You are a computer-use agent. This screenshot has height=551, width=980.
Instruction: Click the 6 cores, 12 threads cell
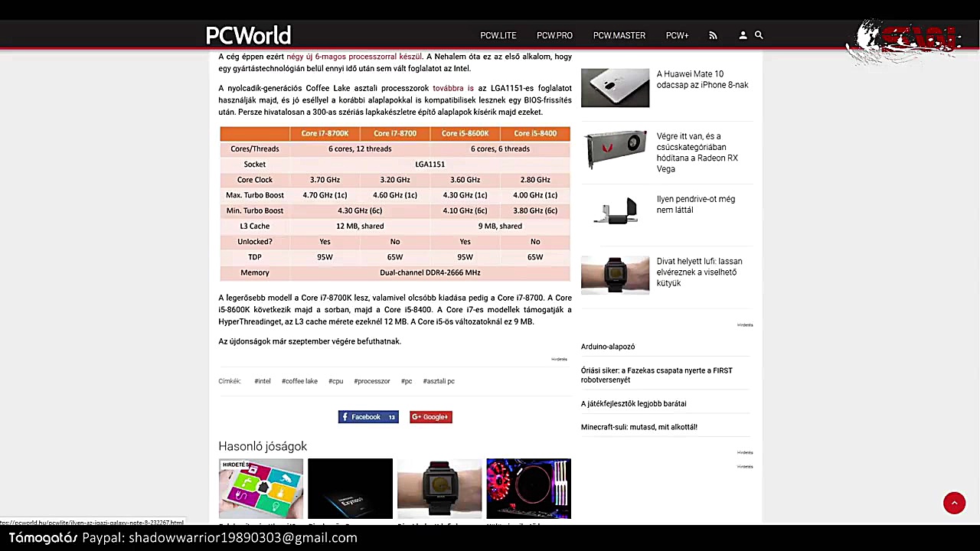coord(360,149)
